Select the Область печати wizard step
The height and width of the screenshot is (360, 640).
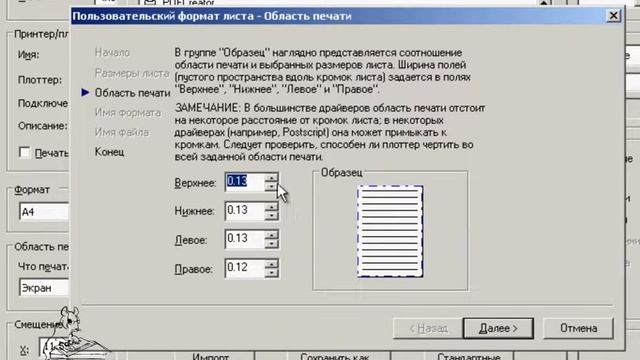point(132,93)
